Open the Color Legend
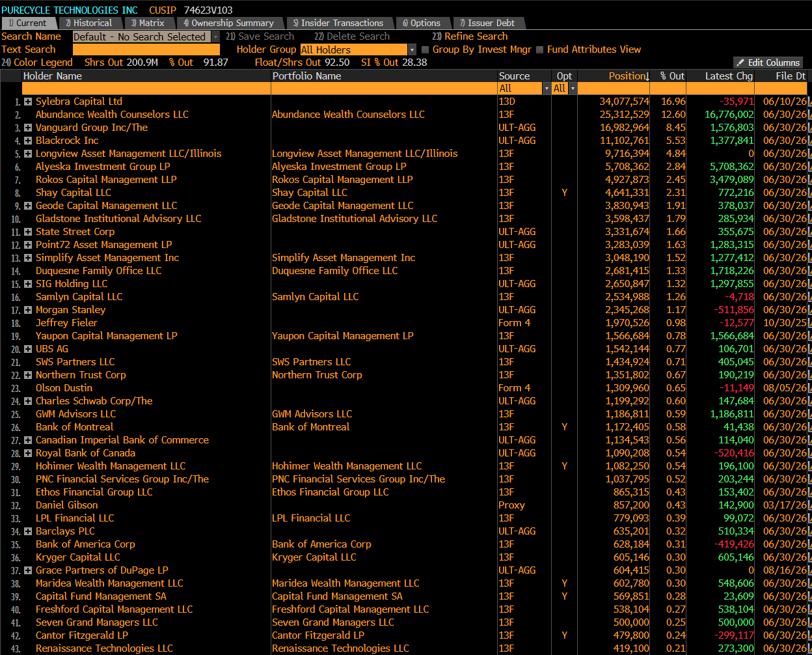Image resolution: width=812 pixels, height=655 pixels. 37,63
